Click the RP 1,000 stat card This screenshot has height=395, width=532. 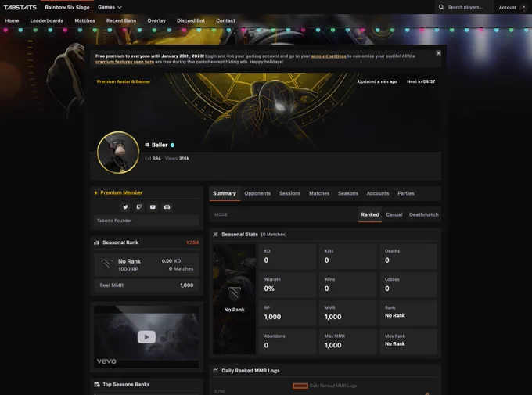287,313
